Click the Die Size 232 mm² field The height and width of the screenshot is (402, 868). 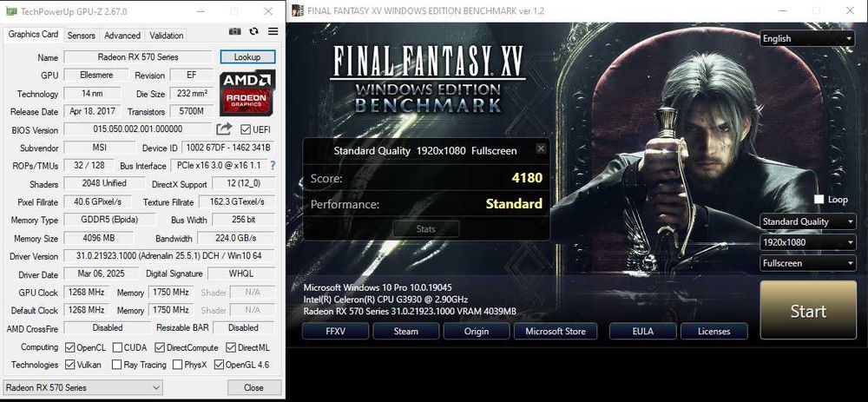pyautogui.click(x=192, y=94)
